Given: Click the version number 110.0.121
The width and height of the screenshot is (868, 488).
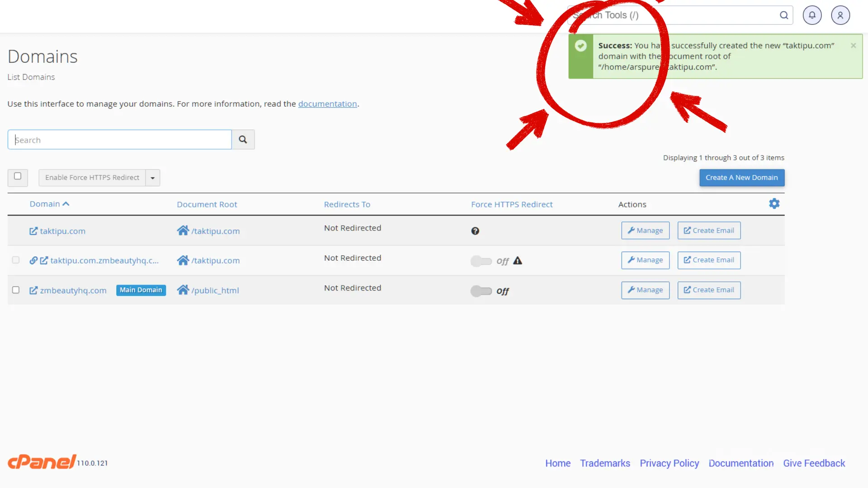Looking at the screenshot, I should pos(92,463).
